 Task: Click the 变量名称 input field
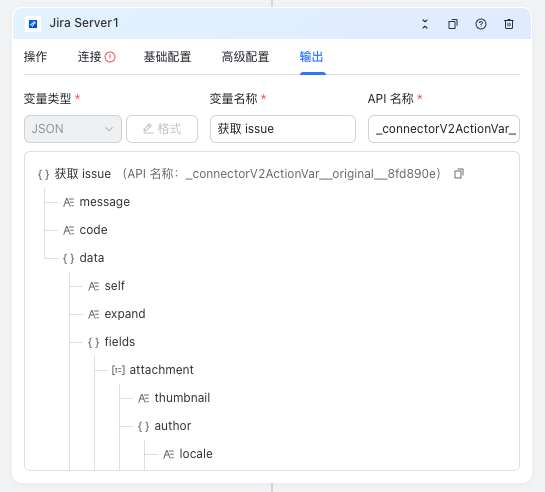pos(283,129)
